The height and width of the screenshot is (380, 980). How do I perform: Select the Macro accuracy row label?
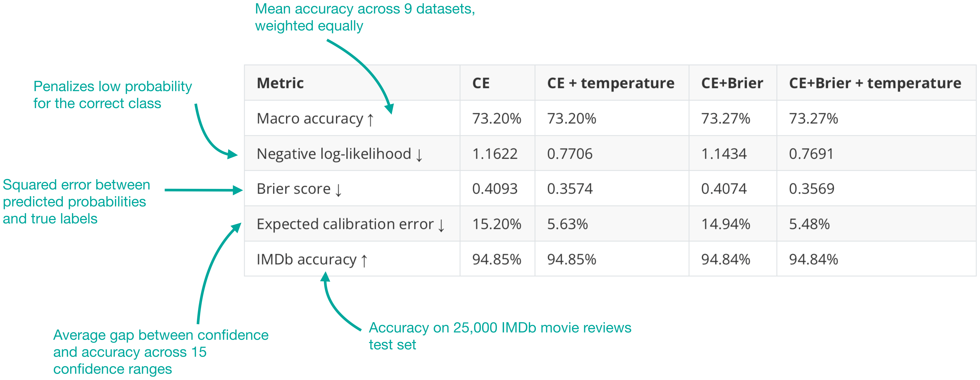click(x=310, y=119)
